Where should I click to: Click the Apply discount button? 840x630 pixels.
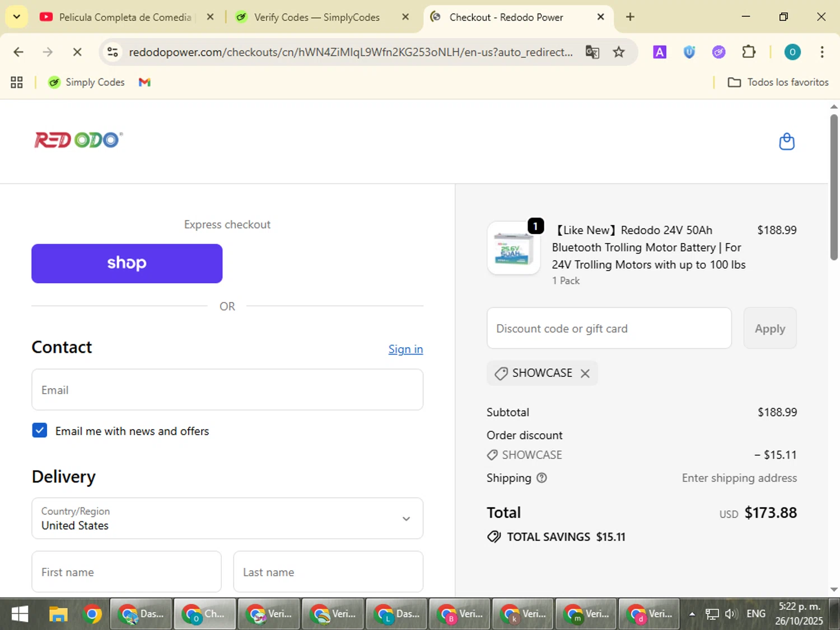point(770,328)
